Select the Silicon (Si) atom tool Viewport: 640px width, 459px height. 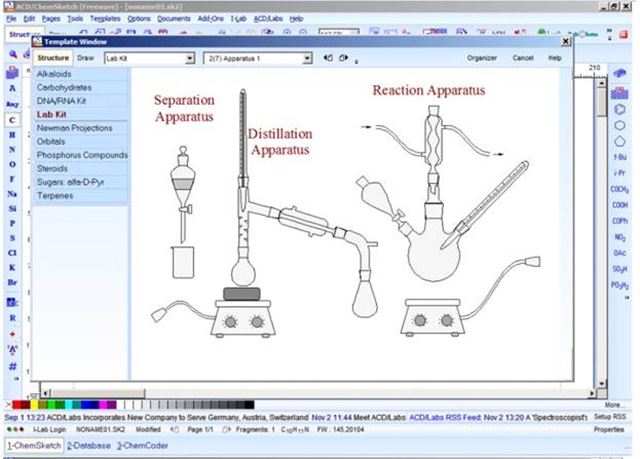coord(12,208)
